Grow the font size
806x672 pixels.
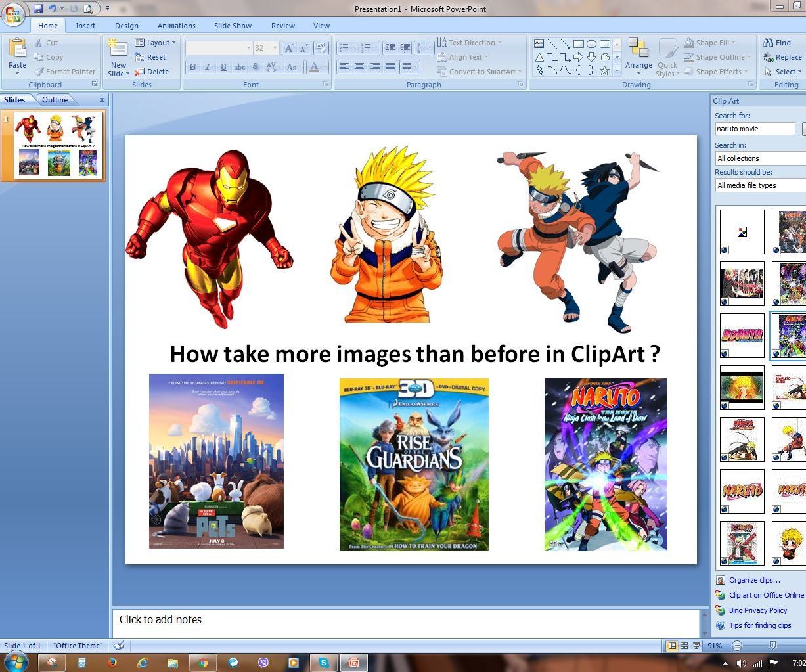289,48
